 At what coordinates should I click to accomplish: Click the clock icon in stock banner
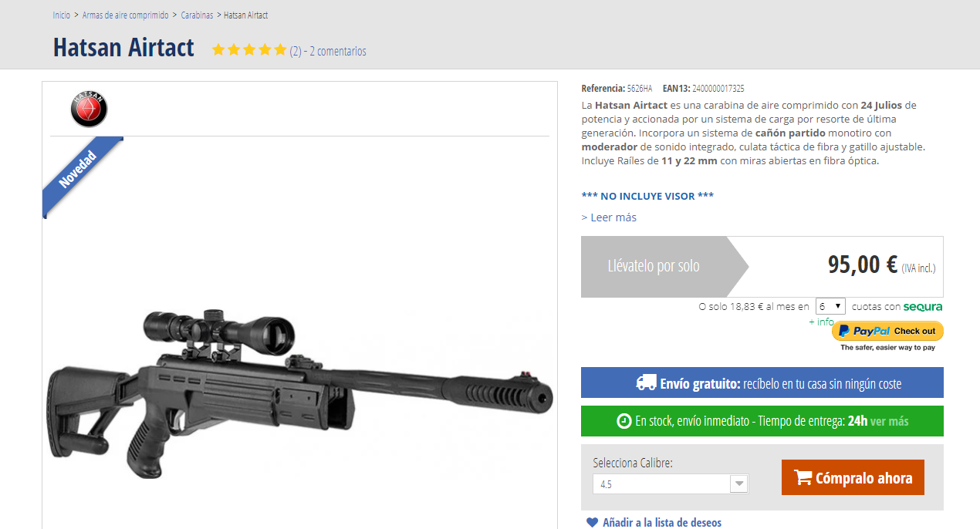pos(623,421)
